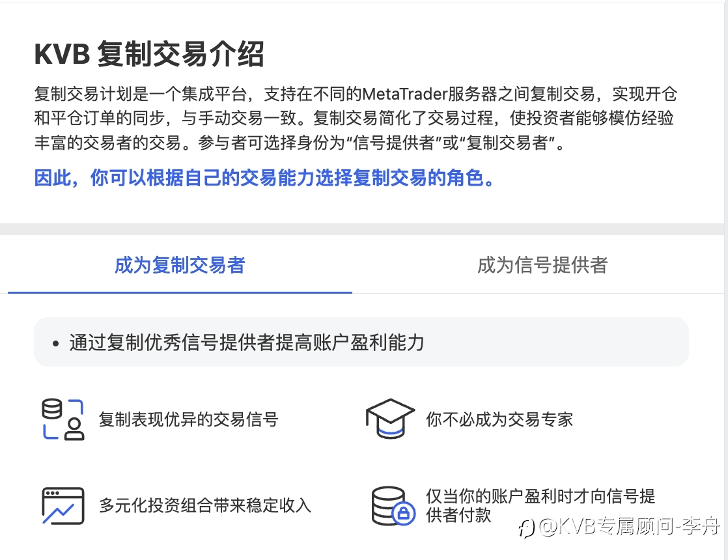Image resolution: width=728 pixels, height=560 pixels.
Task: Click the blue underline beneath the active tab
Action: [x=180, y=292]
